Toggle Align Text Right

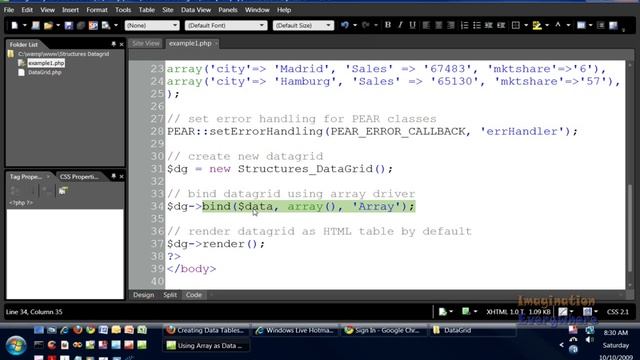click(x=451, y=25)
